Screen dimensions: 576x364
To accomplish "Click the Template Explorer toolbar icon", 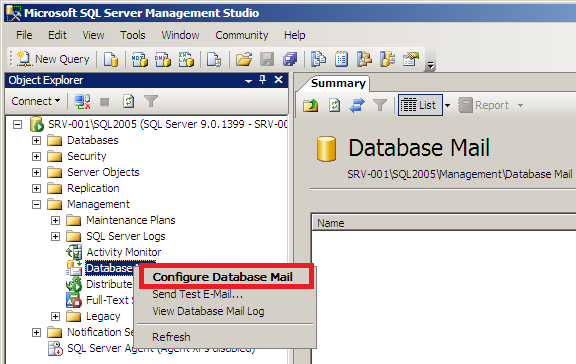I will tap(388, 59).
